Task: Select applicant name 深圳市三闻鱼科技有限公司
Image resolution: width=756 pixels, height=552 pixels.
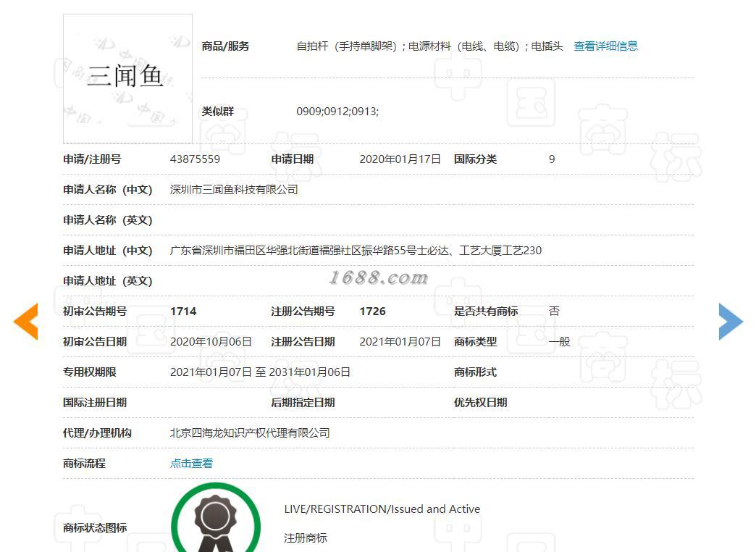Action: [x=234, y=190]
